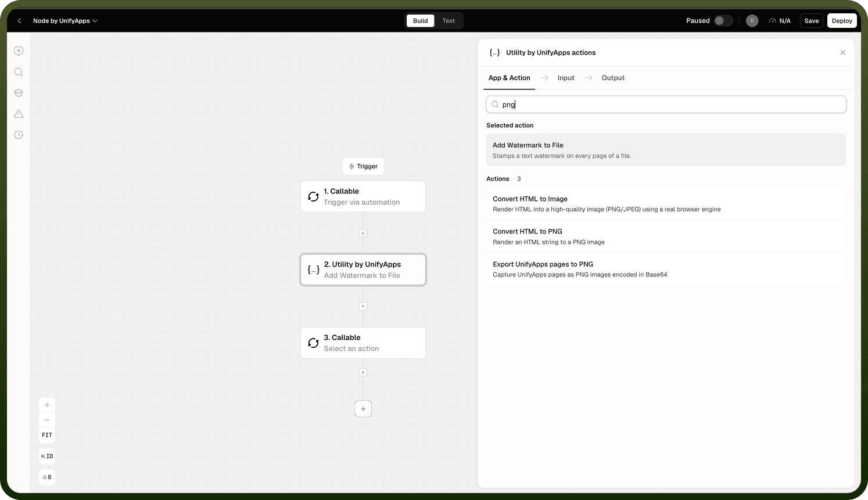
Task: Select the 1. Callable trigger node
Action: point(363,196)
